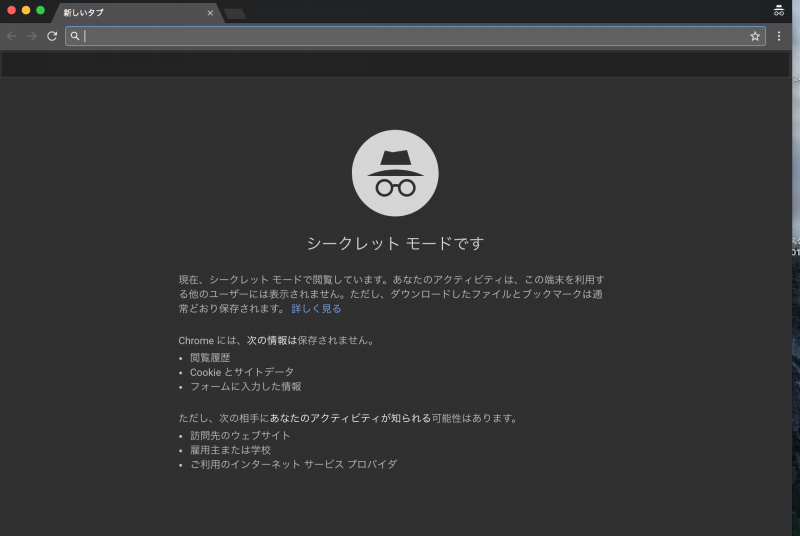Click the item ご利用のインターネット サービス プロバイダ

pyautogui.click(x=293, y=464)
